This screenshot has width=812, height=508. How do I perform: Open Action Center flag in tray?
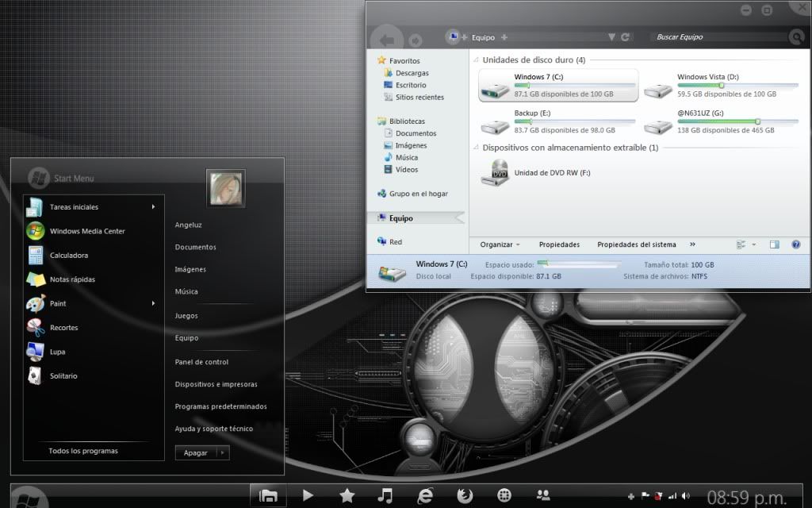[645, 496]
